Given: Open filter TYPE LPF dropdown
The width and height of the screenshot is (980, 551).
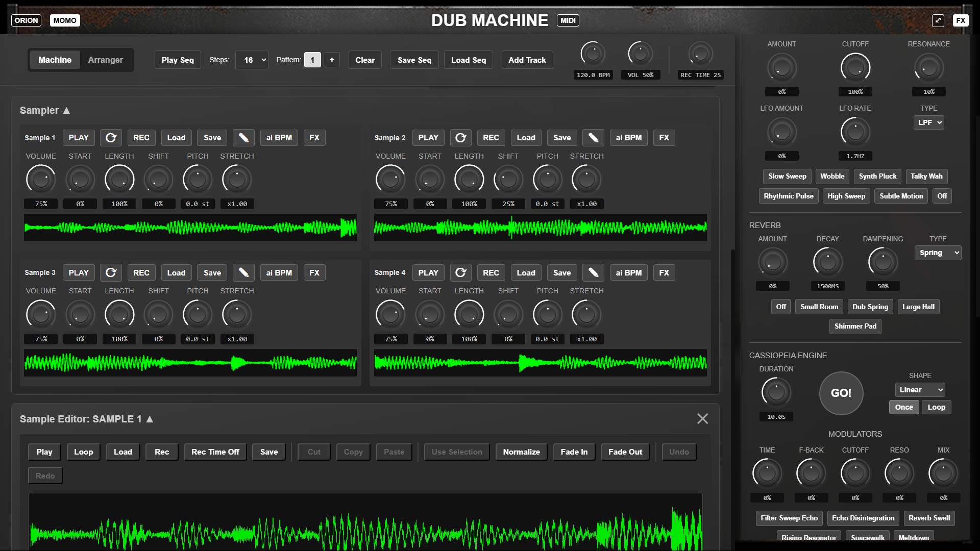Looking at the screenshot, I should click(x=928, y=122).
